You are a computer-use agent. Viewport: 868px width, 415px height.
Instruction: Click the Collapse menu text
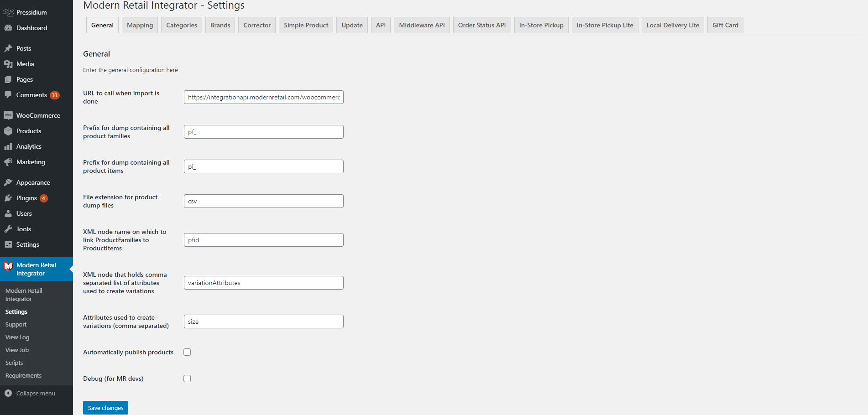(36, 394)
